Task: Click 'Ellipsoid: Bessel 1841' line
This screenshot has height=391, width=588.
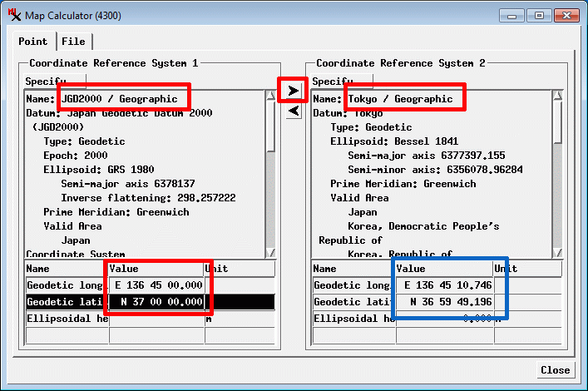Action: (x=394, y=141)
